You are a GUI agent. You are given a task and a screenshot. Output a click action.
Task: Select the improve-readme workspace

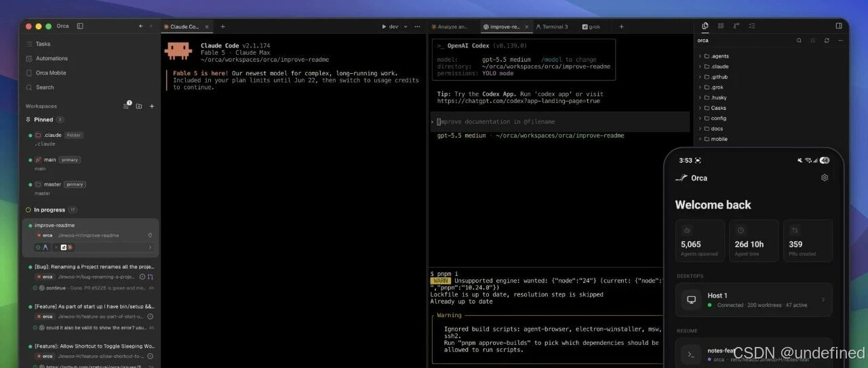coord(91,237)
